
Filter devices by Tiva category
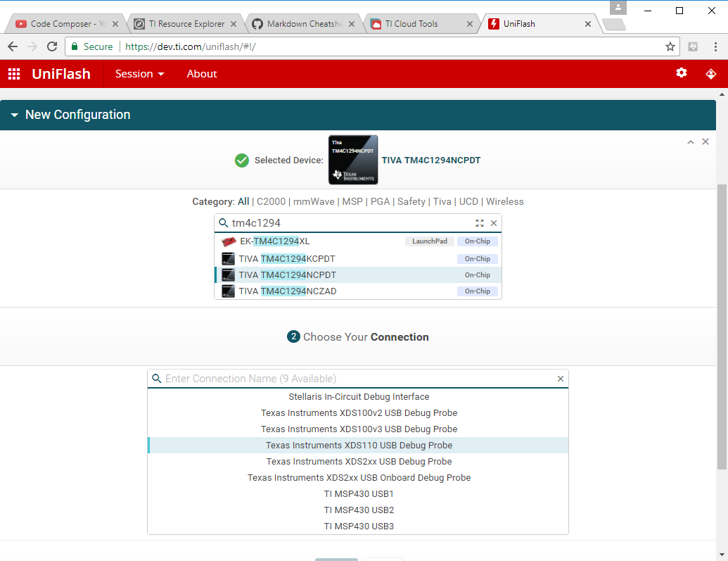click(x=442, y=202)
